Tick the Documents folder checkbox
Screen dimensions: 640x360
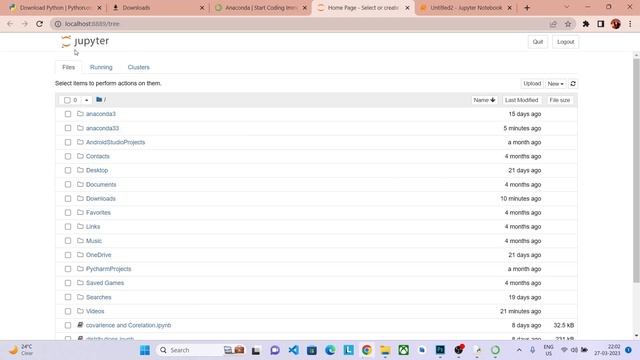click(x=68, y=184)
